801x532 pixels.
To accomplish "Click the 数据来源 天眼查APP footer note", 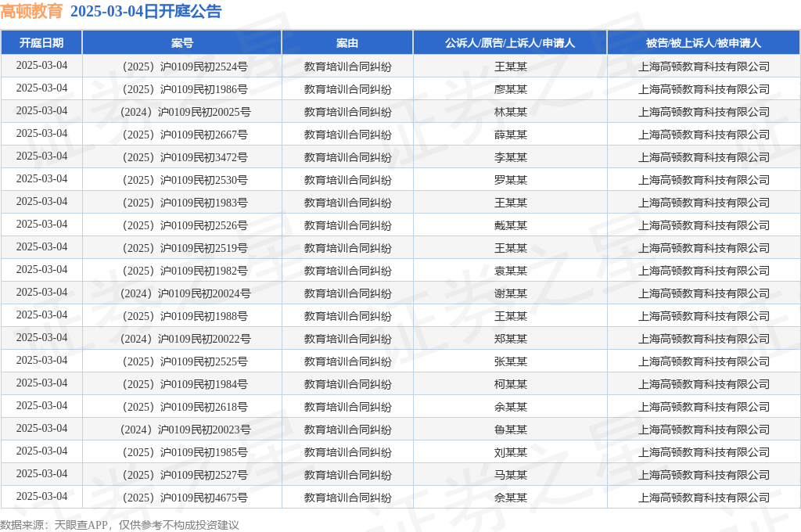I will click(120, 525).
